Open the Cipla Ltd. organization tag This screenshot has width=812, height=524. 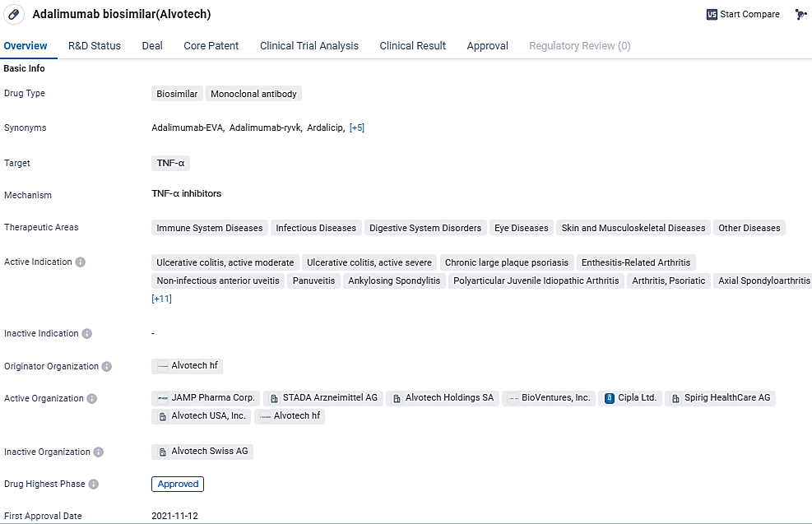(630, 398)
